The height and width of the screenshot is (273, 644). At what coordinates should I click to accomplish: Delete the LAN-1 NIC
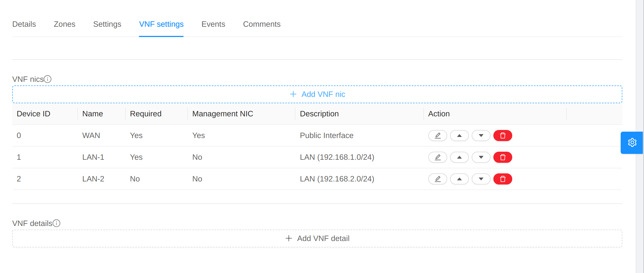tap(503, 157)
